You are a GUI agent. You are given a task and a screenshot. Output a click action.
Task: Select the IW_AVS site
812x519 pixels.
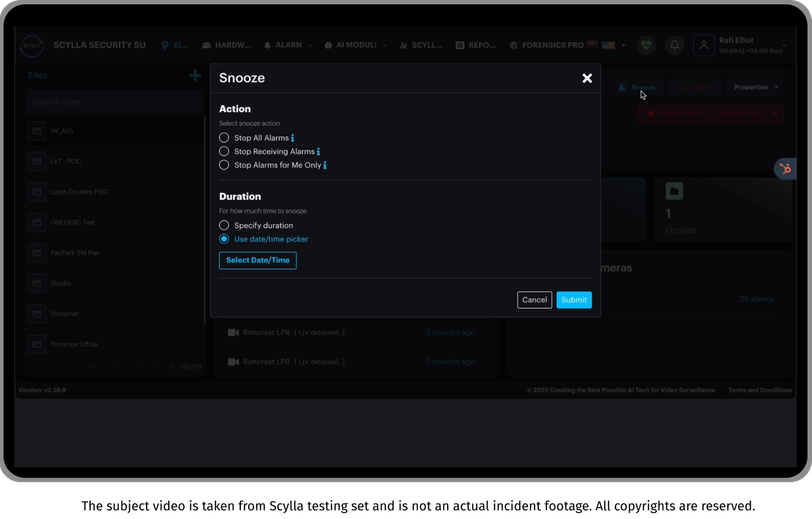[114, 131]
